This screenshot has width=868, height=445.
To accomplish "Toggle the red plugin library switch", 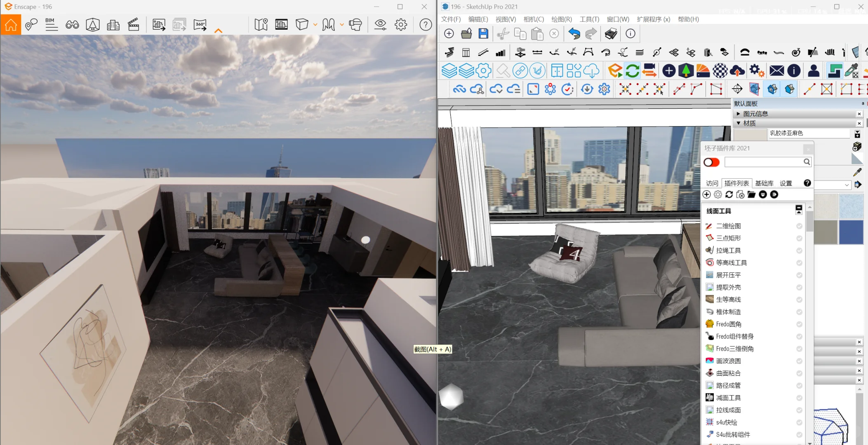I will click(x=712, y=162).
